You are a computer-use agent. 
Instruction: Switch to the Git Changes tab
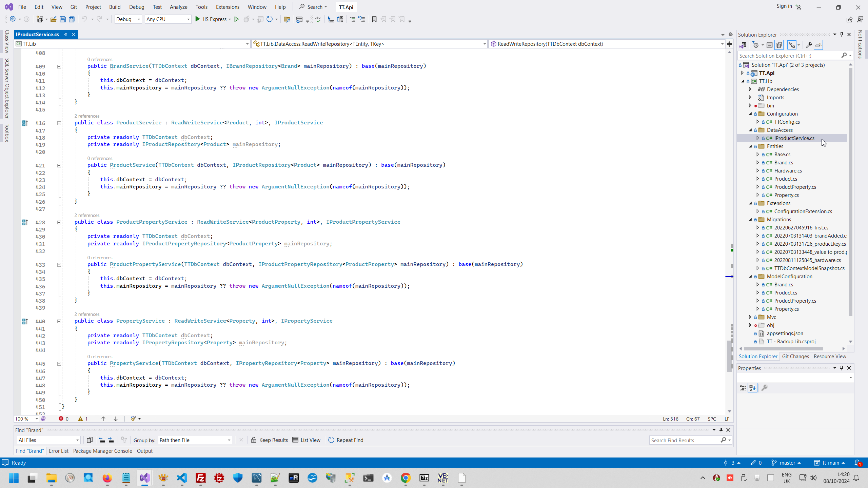coord(795,357)
